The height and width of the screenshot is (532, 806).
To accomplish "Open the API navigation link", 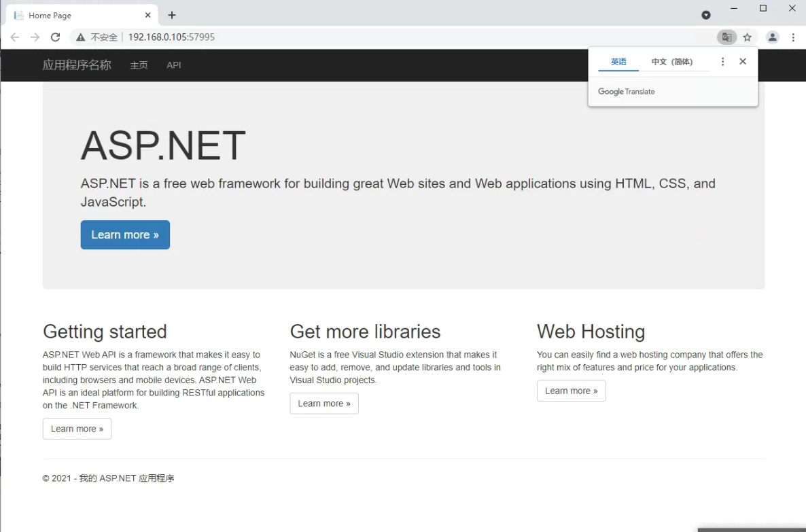I will click(174, 65).
